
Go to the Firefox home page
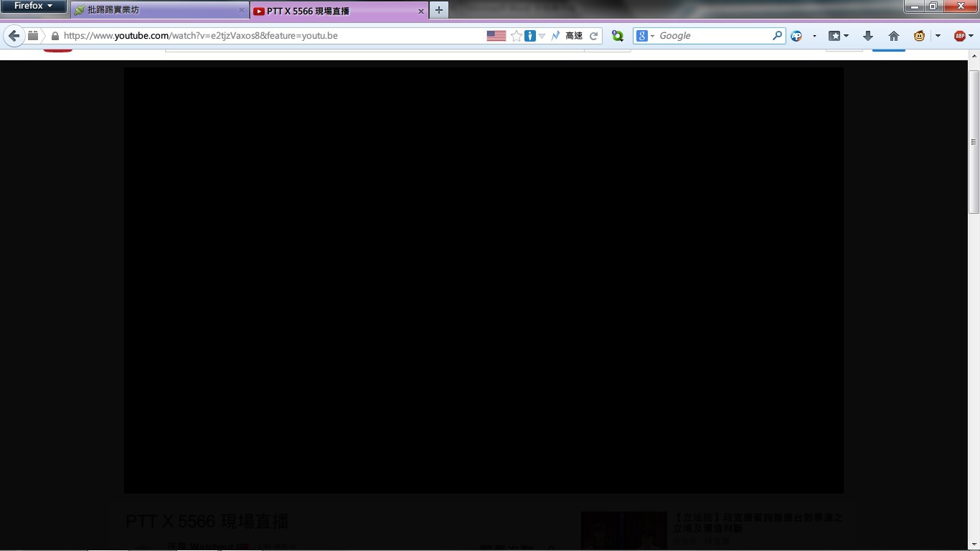894,36
